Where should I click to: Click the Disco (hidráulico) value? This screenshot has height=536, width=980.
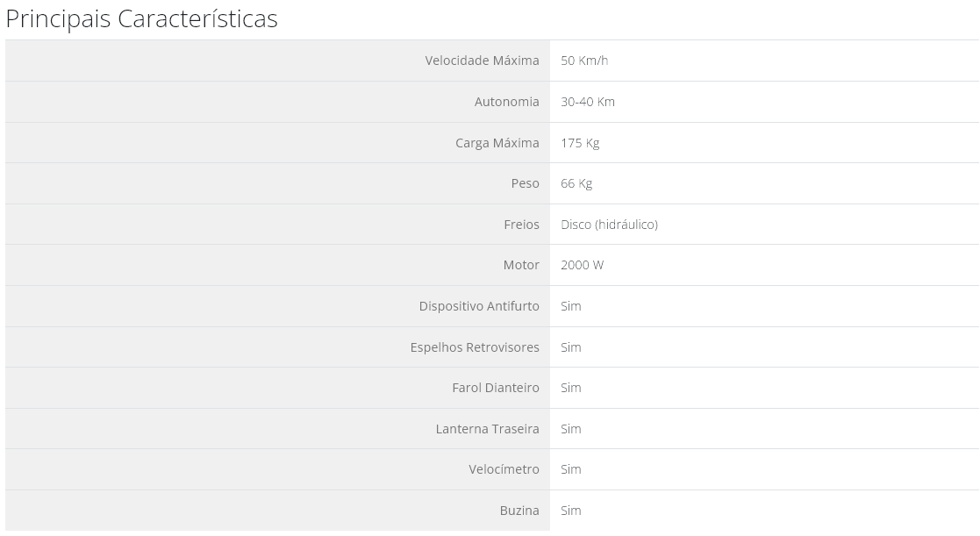(x=610, y=225)
